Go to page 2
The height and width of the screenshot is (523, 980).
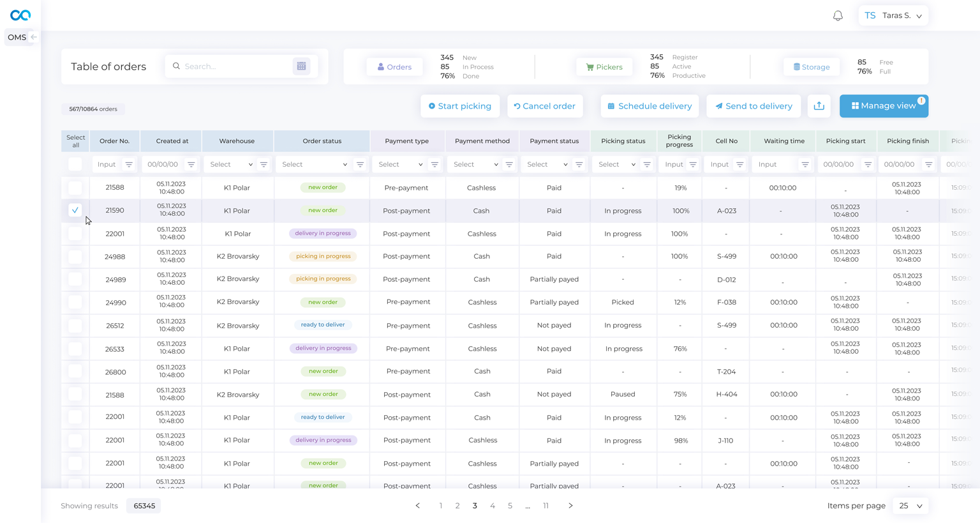click(x=457, y=506)
